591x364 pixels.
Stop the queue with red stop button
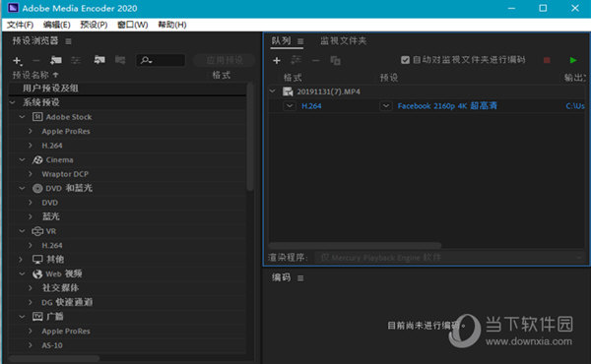pos(547,60)
